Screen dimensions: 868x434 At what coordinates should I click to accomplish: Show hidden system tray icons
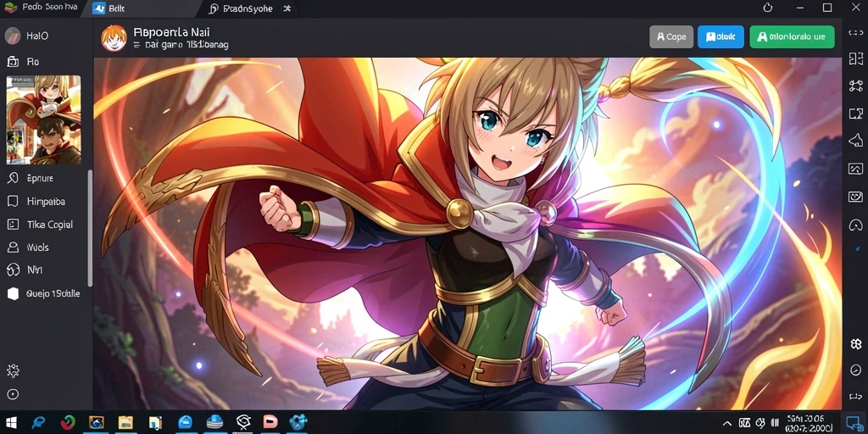(728, 423)
